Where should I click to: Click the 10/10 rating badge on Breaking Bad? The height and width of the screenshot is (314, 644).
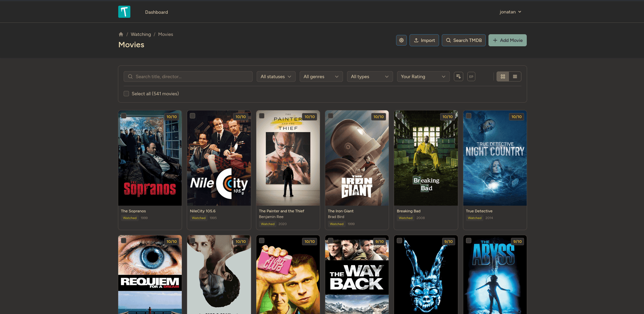click(447, 117)
